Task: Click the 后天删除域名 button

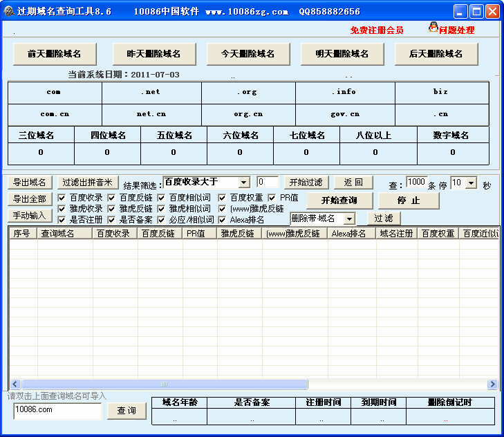Action: pos(436,54)
